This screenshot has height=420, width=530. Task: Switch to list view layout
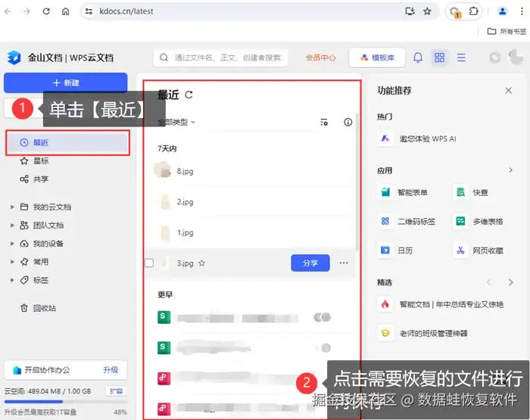pyautogui.click(x=461, y=58)
